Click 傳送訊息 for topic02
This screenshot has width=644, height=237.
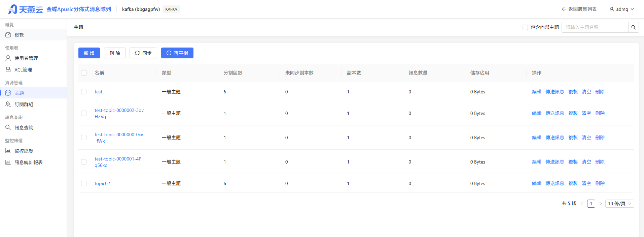pos(555,183)
